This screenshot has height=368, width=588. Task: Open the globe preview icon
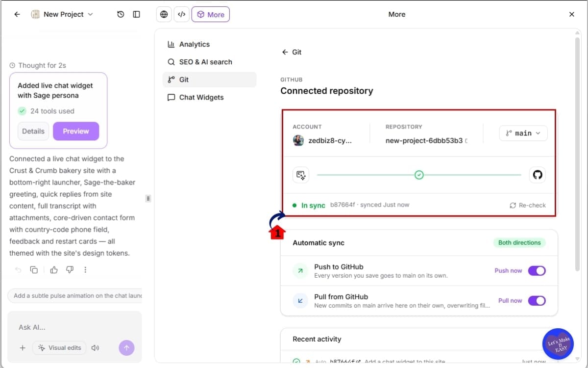164,14
